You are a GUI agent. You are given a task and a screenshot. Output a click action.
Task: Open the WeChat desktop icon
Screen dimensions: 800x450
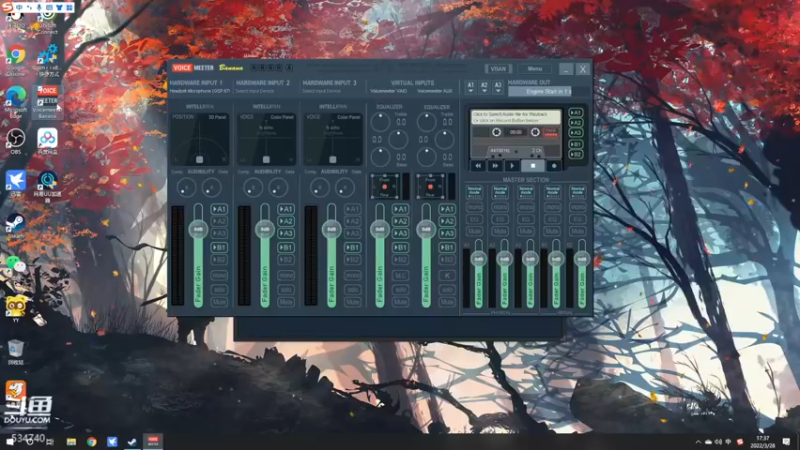(16, 264)
